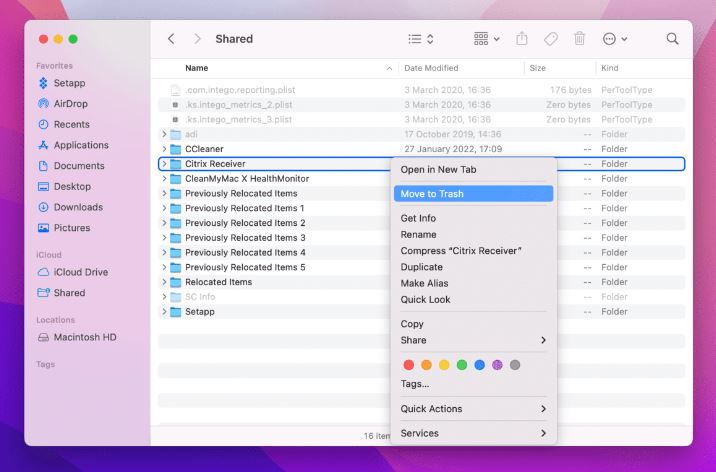
Task: Open the More actions ellipsis menu
Action: point(615,39)
